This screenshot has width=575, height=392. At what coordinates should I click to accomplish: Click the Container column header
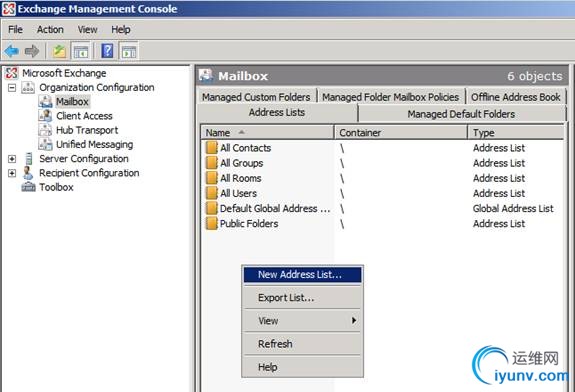tap(401, 132)
